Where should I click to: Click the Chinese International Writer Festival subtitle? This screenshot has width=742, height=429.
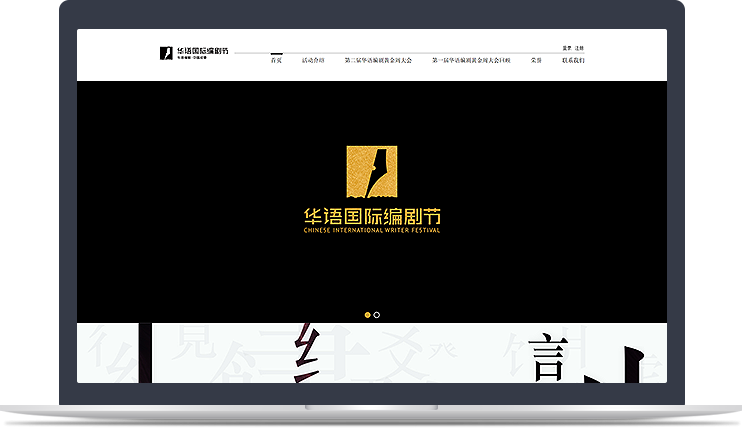(x=371, y=230)
